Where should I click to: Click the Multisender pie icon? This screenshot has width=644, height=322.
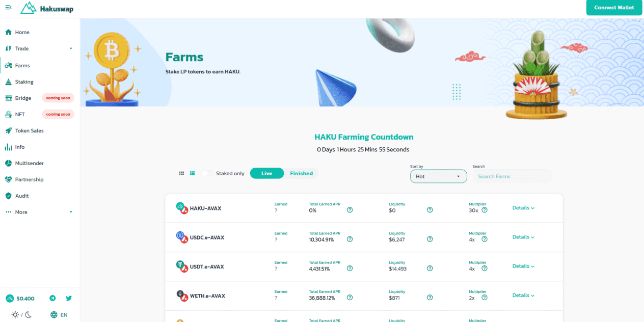8,163
